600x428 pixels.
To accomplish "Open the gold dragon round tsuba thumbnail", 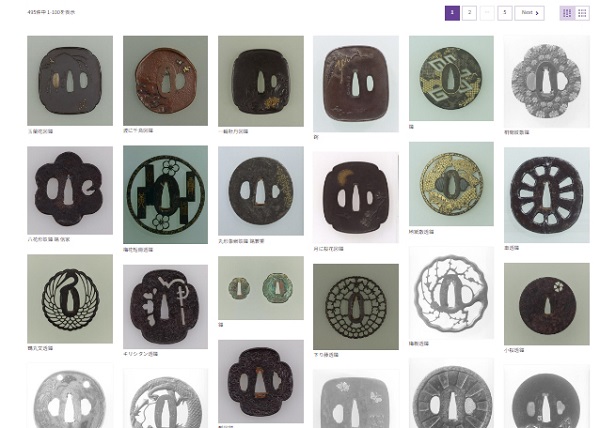I will (x=451, y=184).
